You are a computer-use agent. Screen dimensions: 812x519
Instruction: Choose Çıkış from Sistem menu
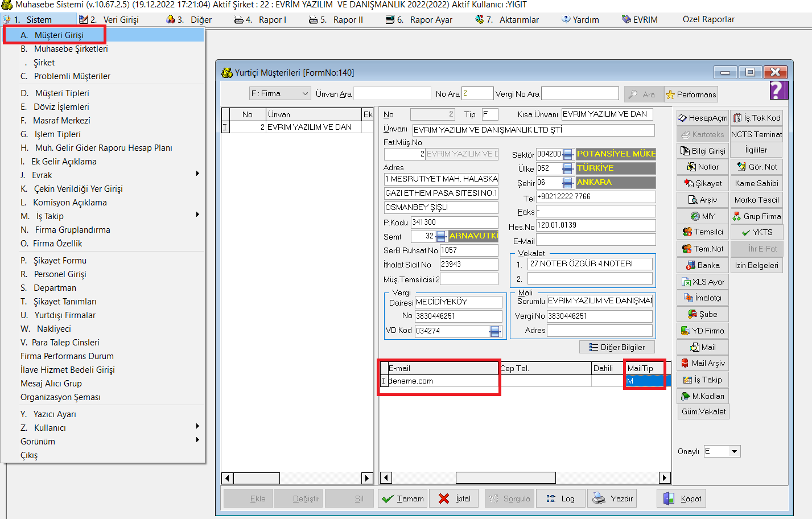104,455
